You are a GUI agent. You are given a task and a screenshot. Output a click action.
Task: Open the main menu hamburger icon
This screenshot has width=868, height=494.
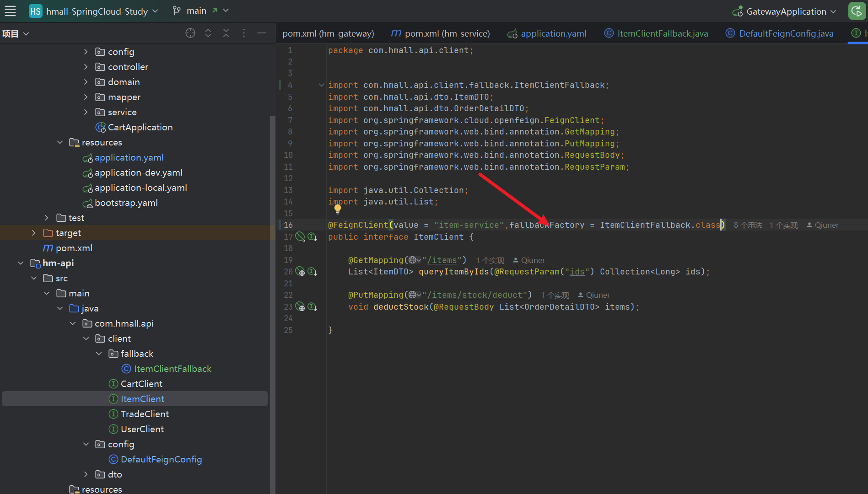[x=10, y=11]
